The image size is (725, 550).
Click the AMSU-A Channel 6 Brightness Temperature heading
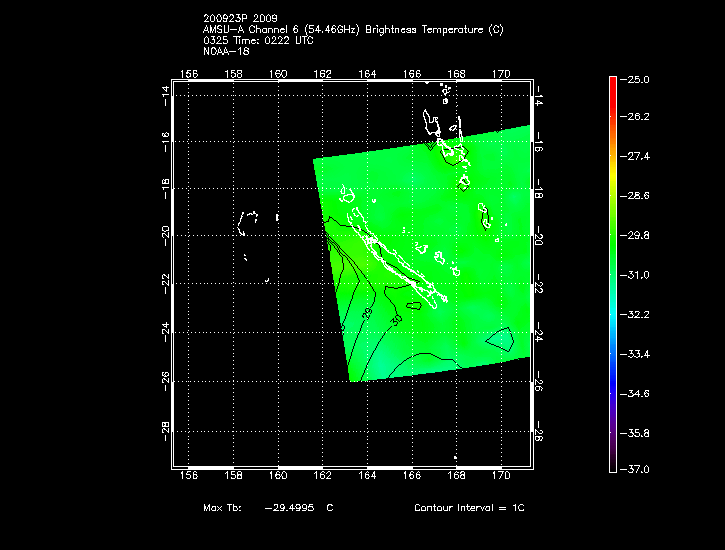(x=352, y=30)
